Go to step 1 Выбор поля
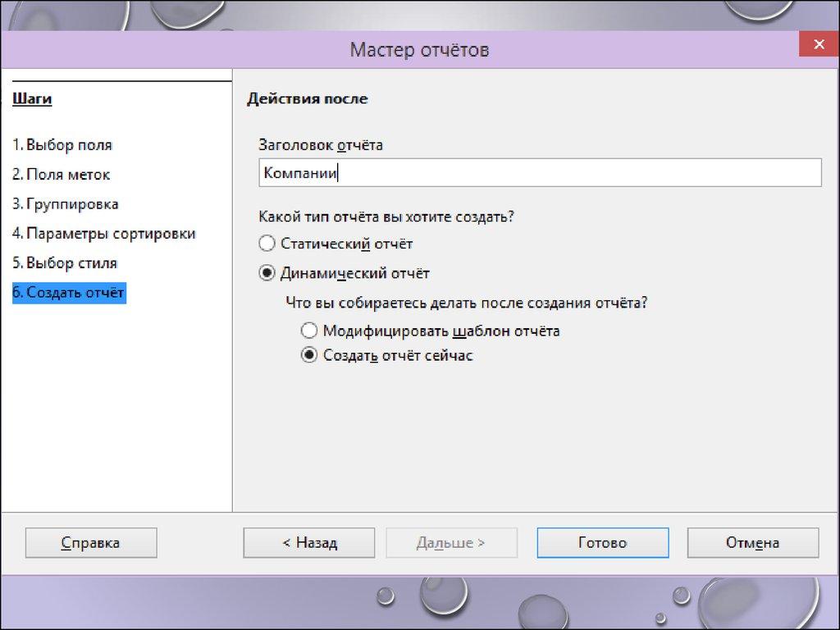The image size is (840, 630). pyautogui.click(x=62, y=145)
